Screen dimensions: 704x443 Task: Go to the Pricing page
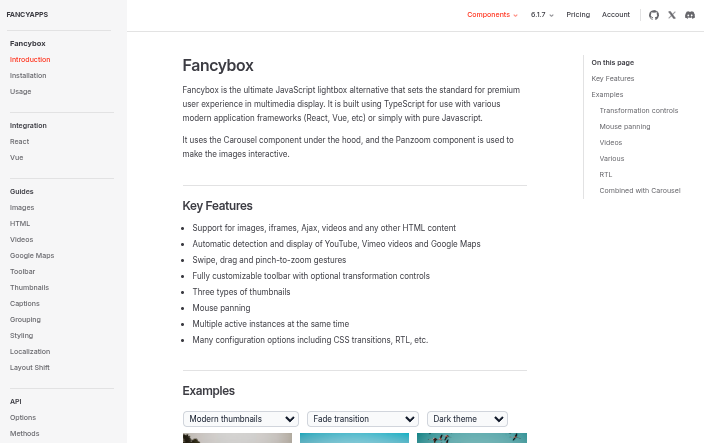point(578,15)
